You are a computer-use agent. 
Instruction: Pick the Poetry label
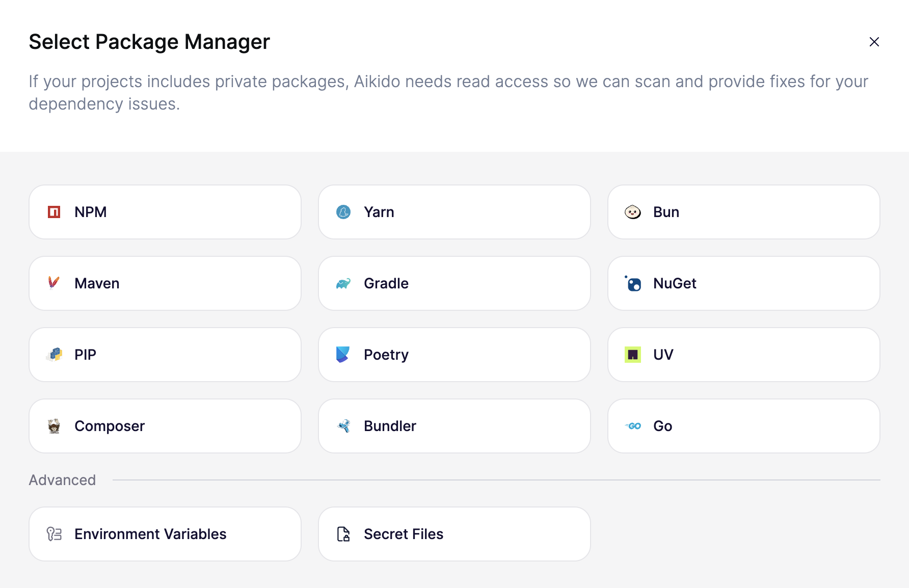coord(386,355)
